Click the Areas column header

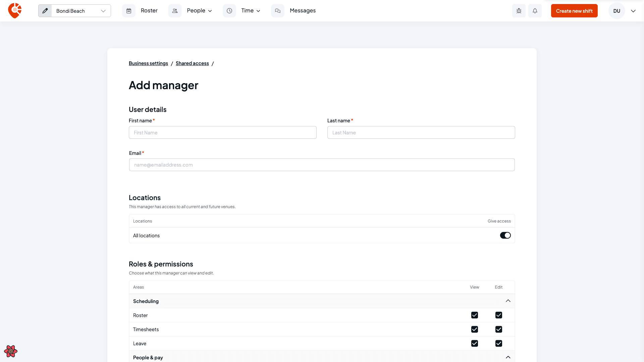(139, 287)
